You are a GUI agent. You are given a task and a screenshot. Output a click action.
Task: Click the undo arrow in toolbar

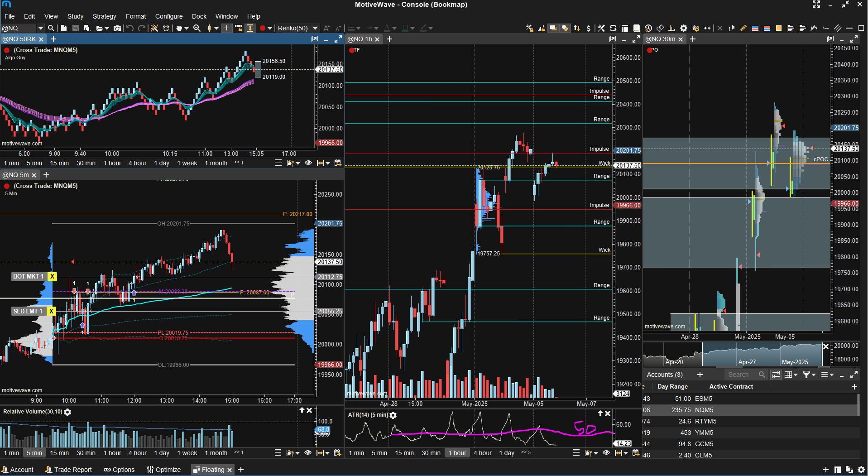[130, 28]
